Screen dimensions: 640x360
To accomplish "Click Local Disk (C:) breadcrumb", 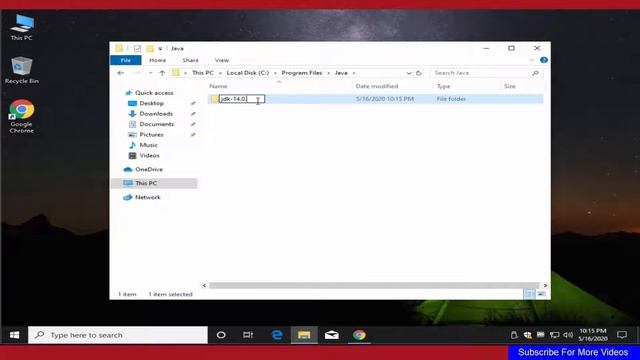I will 248,73.
